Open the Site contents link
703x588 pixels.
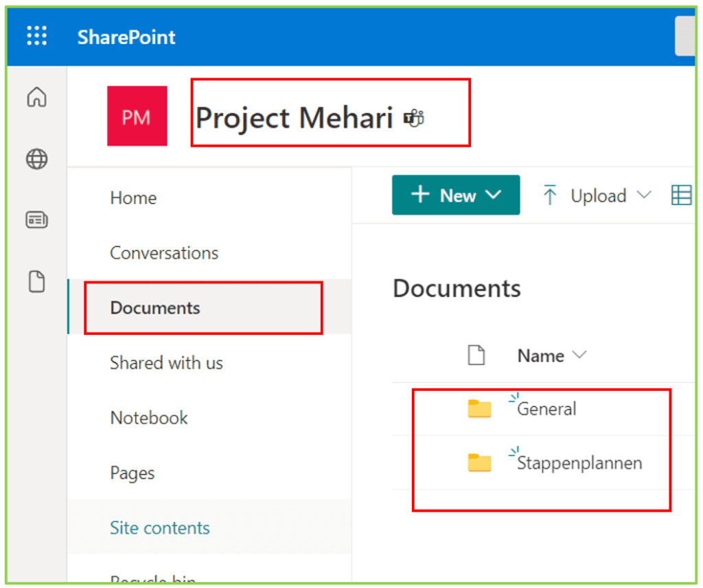[160, 528]
